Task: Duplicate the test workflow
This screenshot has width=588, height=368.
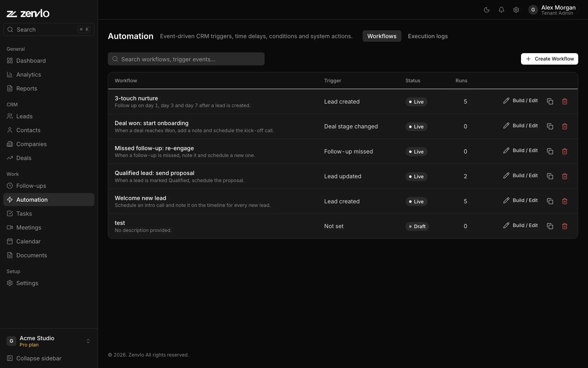Action: point(550,226)
